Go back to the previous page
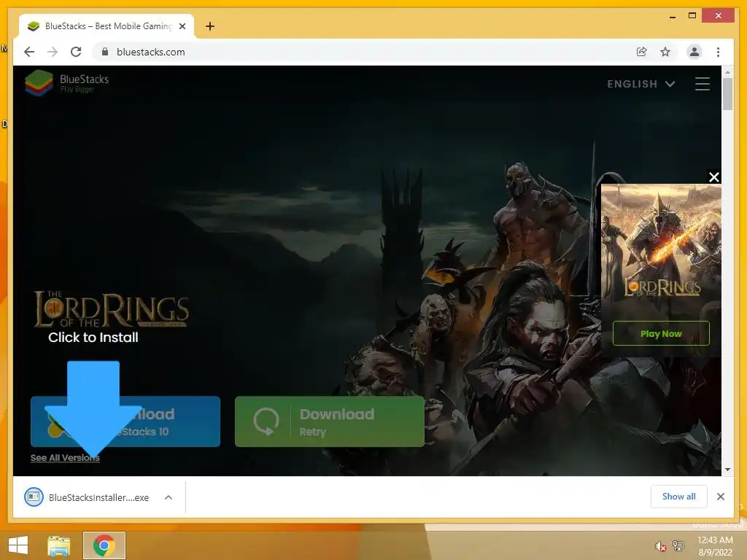This screenshot has width=747, height=560. click(x=29, y=52)
